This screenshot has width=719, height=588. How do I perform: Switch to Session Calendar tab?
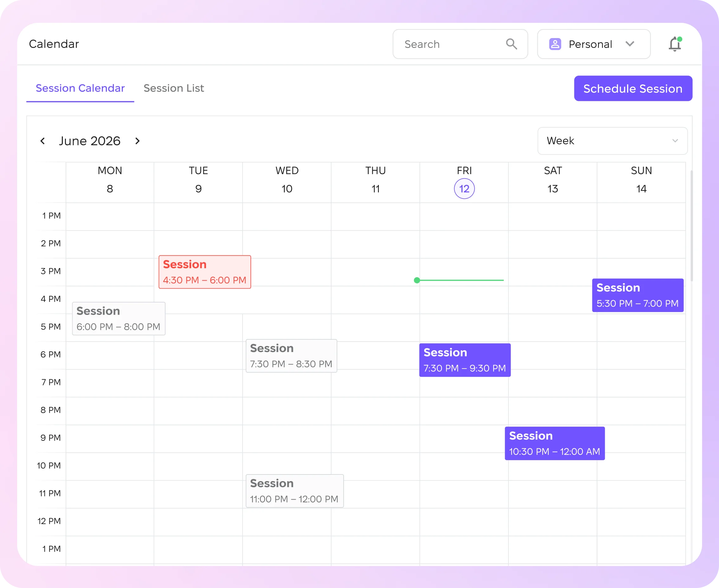[80, 88]
